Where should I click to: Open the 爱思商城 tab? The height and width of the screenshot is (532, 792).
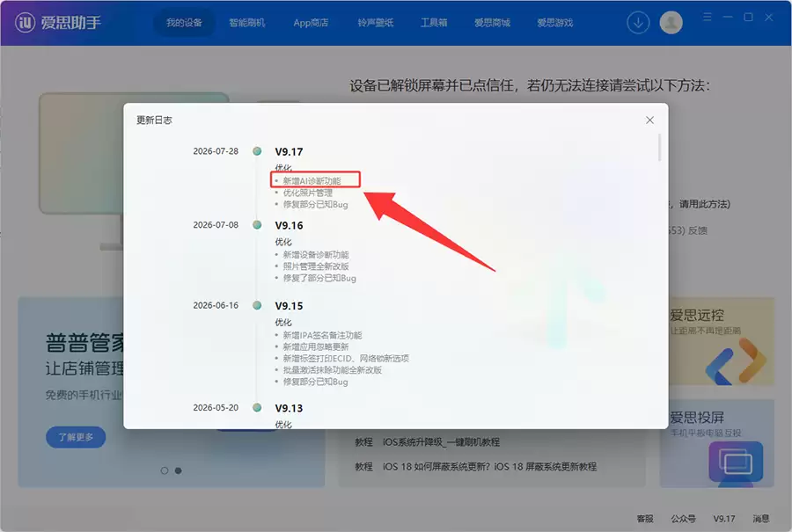(492, 23)
